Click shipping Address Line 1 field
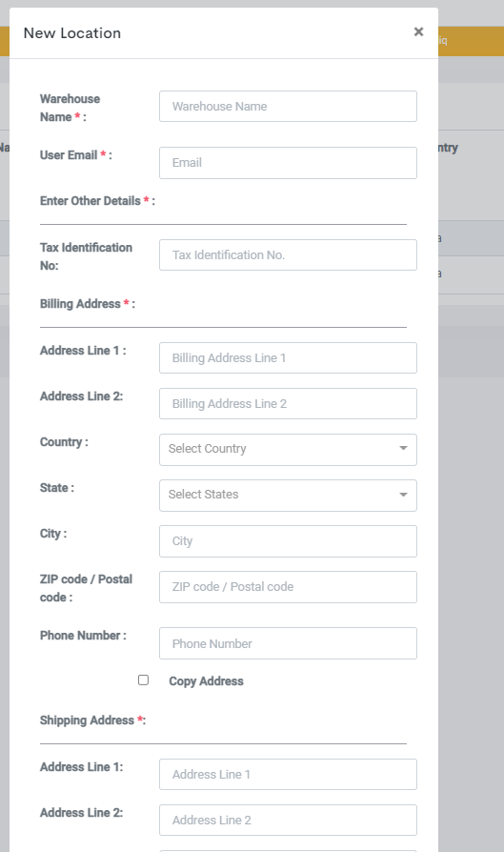 (x=288, y=774)
